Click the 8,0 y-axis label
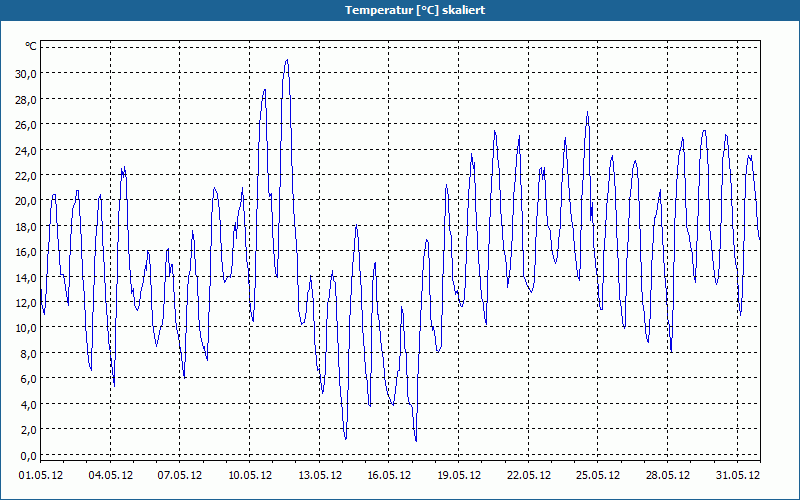This screenshot has height=500, width=800. (28, 353)
